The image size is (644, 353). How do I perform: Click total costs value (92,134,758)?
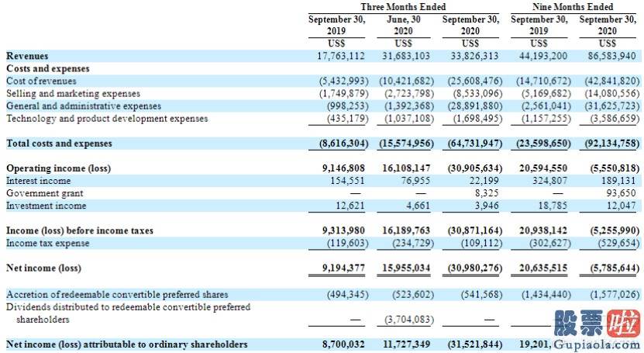[x=612, y=144]
